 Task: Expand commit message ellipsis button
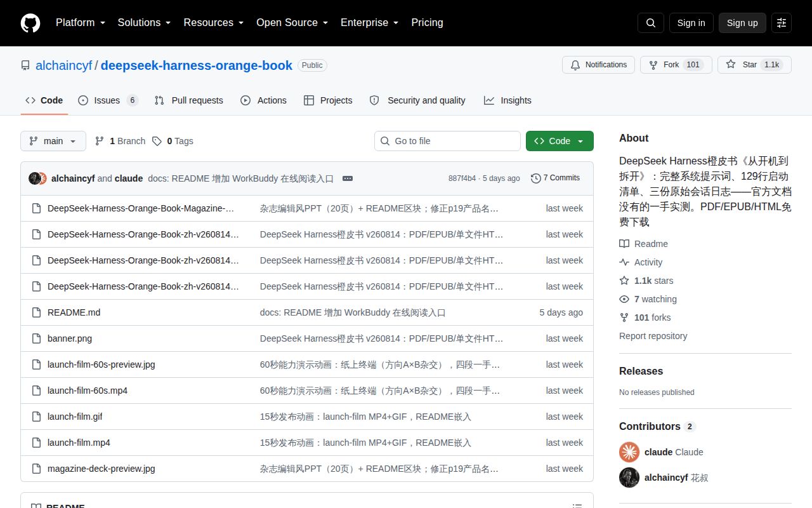pyautogui.click(x=348, y=178)
